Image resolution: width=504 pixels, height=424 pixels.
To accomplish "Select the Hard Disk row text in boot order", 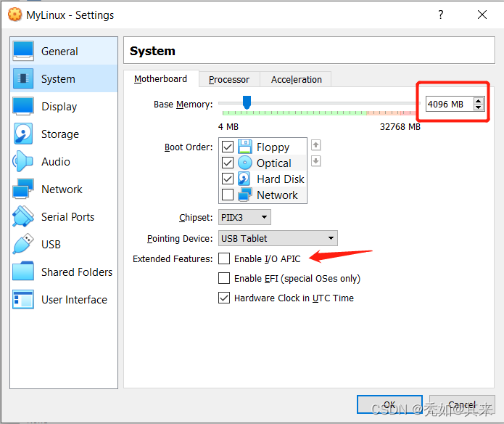I will coord(281,179).
